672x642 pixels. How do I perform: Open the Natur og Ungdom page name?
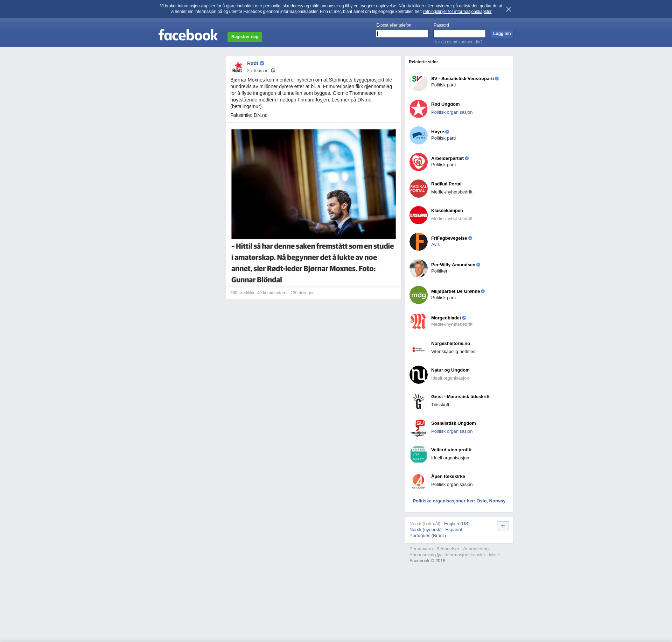pos(450,370)
